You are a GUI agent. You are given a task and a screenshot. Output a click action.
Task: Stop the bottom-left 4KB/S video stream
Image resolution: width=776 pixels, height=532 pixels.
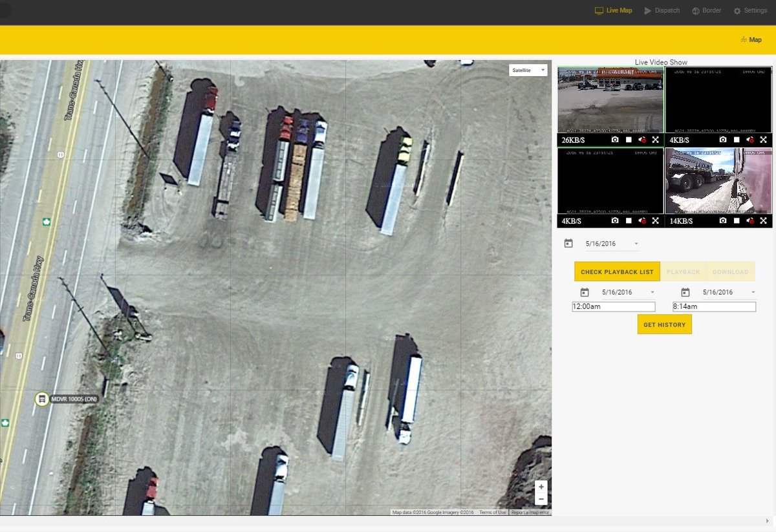click(x=629, y=221)
